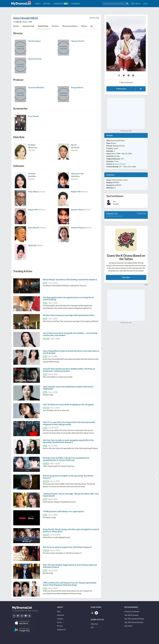Click Jen's contributor avatar

109,203
